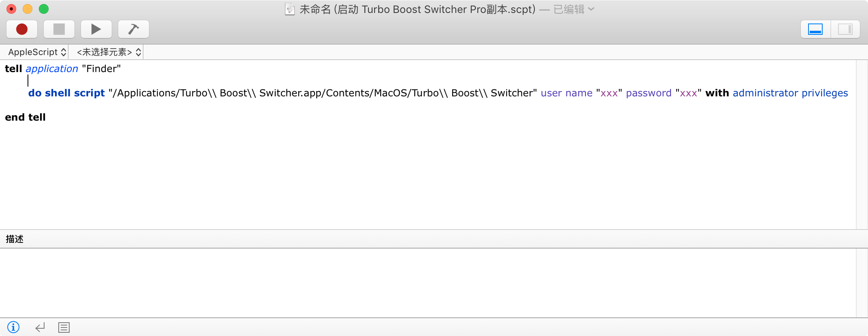Toggle the right sidebar pane view
Screen dimensions: 868x336
click(845, 29)
